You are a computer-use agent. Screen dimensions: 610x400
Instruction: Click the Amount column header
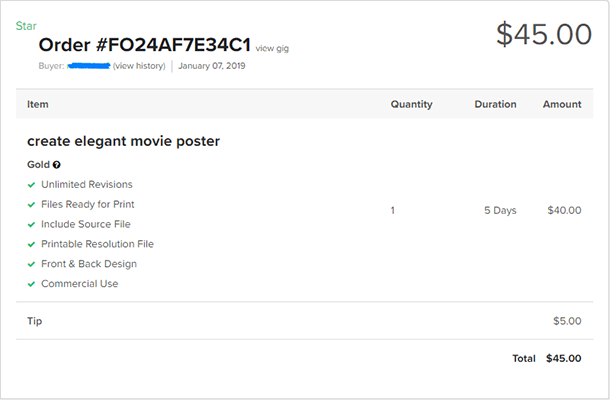click(561, 104)
